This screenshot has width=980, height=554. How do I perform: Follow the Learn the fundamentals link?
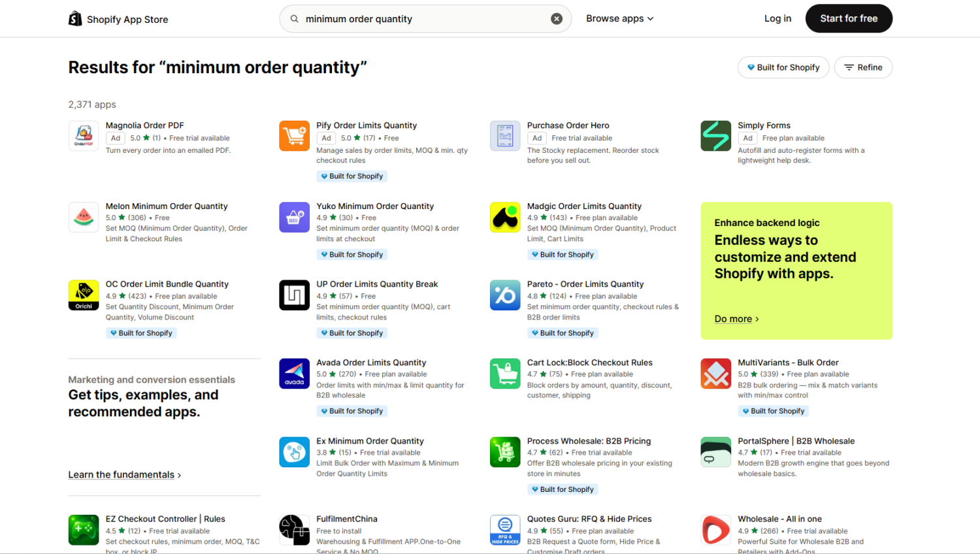[x=124, y=475]
